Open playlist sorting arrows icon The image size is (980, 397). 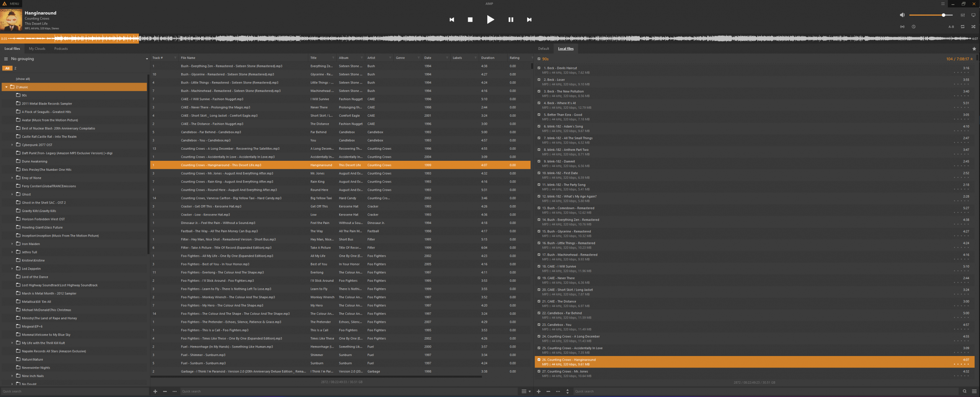pos(567,391)
